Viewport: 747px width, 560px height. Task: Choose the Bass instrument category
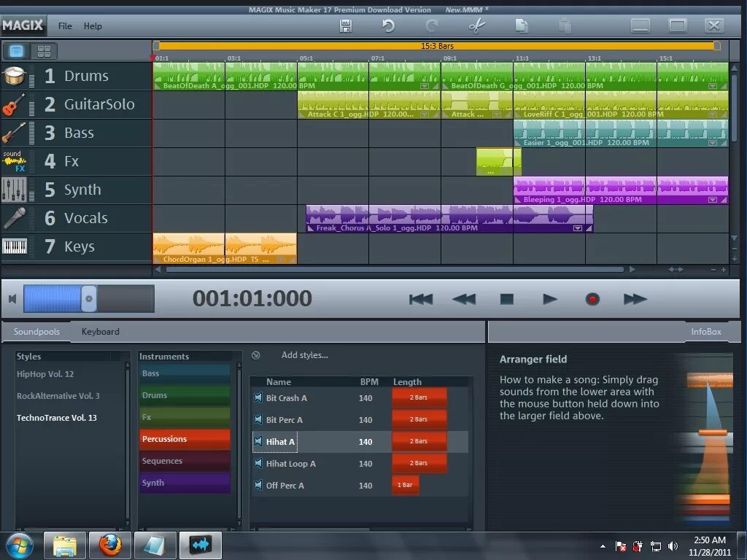[x=185, y=374]
